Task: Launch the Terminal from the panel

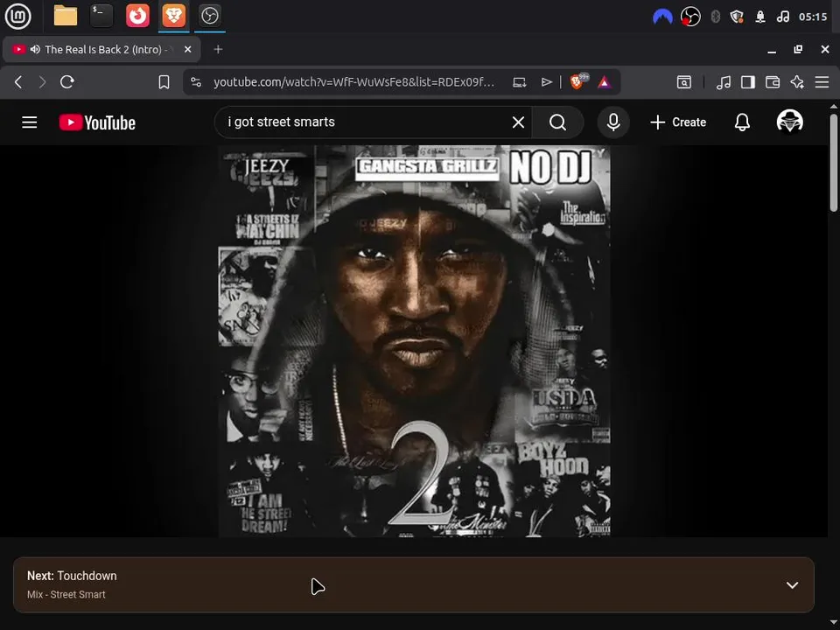Action: coord(101,16)
